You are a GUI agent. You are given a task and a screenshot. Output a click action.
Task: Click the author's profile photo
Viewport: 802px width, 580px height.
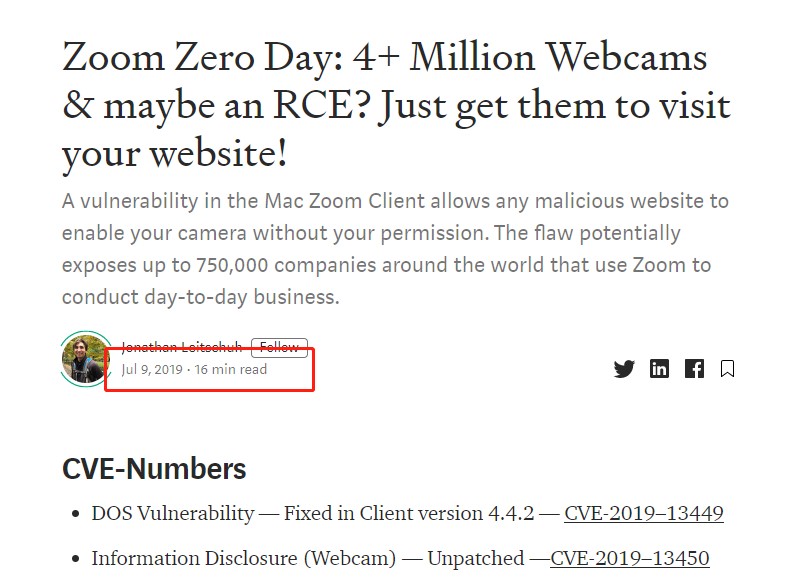click(x=84, y=358)
